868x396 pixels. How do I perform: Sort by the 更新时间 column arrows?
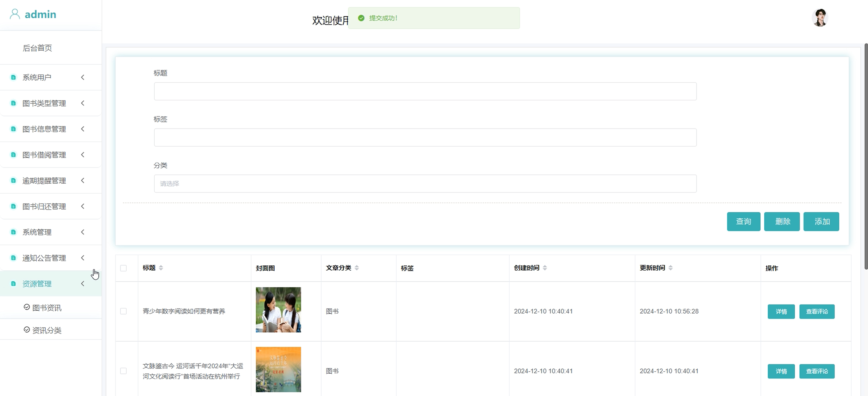coord(670,268)
